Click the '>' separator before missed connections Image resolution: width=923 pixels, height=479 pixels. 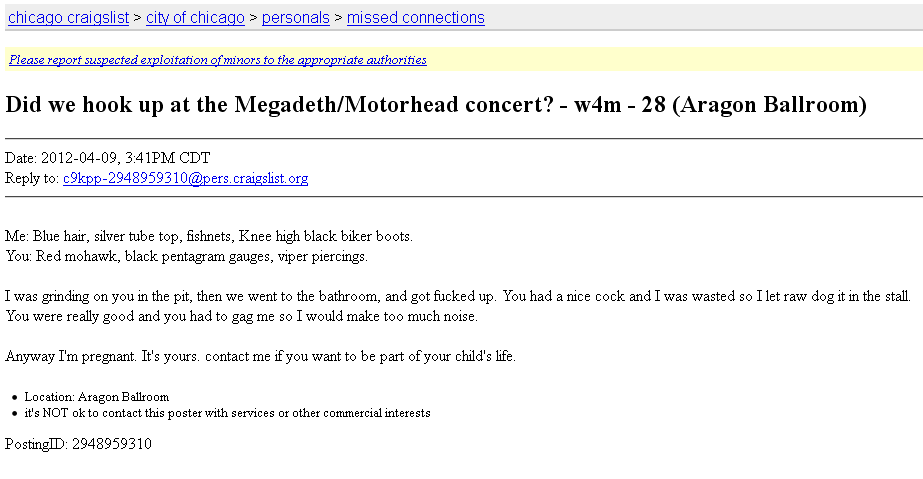click(x=338, y=18)
